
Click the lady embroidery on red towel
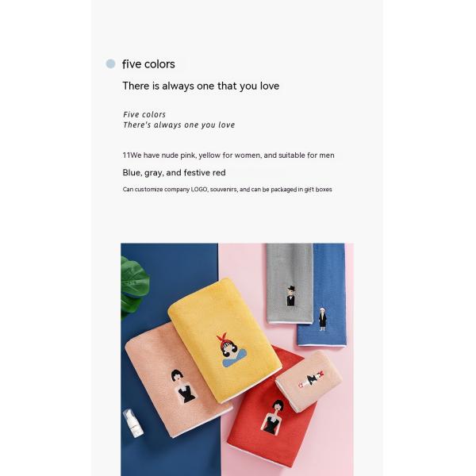click(273, 416)
